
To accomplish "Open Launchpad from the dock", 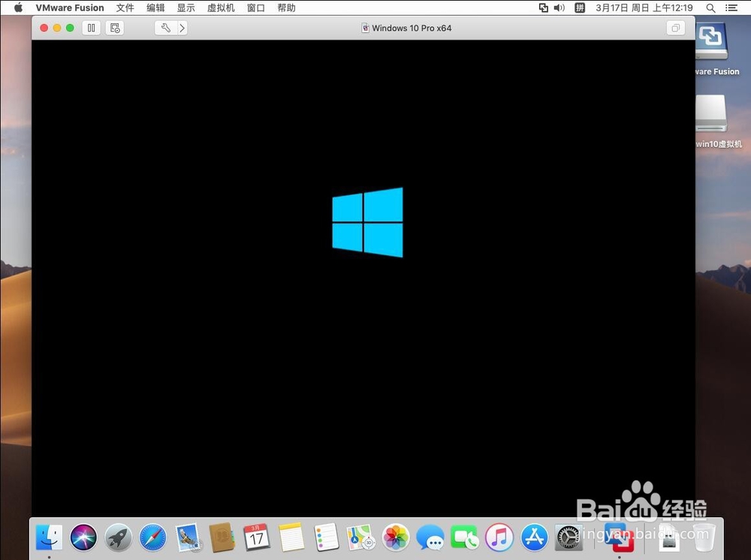I will (x=119, y=537).
